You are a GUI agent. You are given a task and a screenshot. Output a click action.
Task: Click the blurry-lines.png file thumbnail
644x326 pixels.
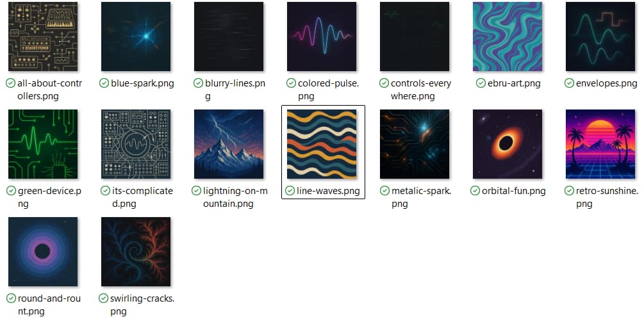coord(229,36)
